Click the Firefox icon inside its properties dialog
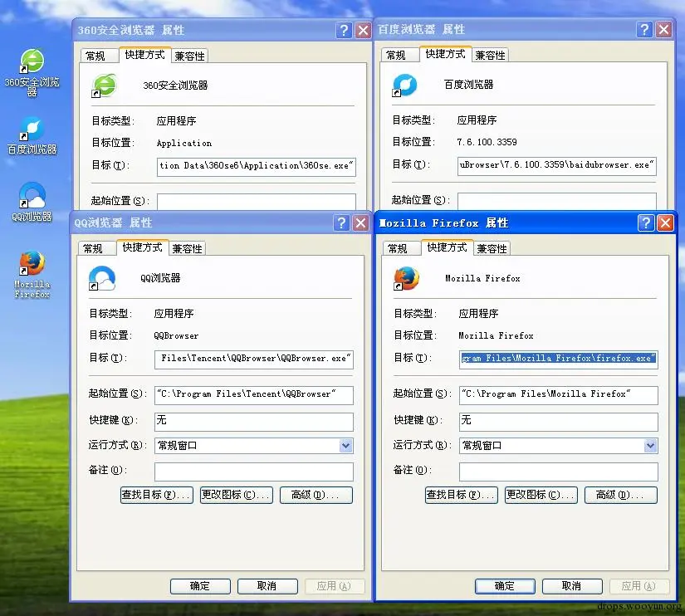Screen dimensions: 685x616 click(x=406, y=278)
